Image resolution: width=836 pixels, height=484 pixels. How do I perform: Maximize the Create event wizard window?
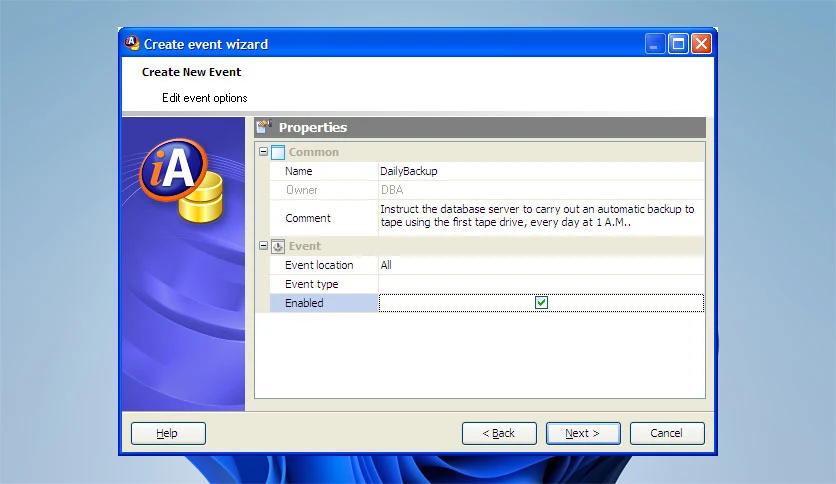click(678, 44)
